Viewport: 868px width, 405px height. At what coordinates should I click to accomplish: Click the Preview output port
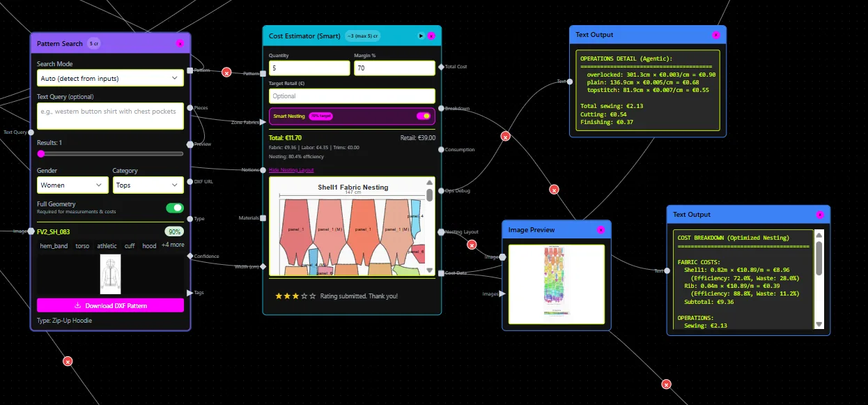point(189,144)
